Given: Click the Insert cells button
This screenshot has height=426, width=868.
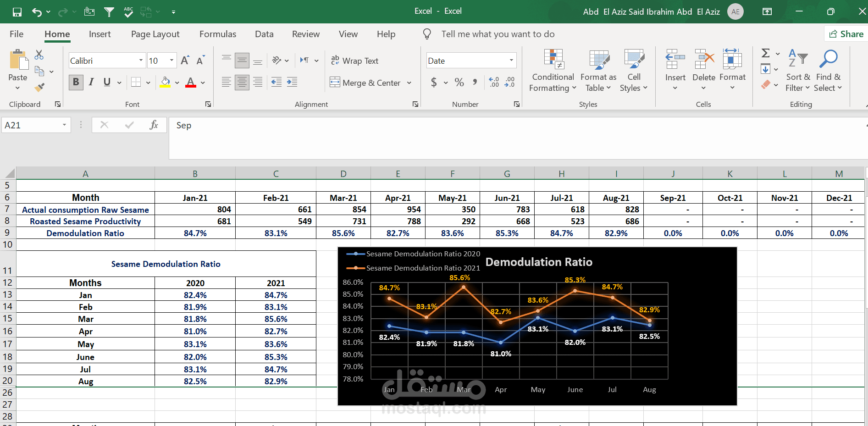Looking at the screenshot, I should click(x=675, y=69).
